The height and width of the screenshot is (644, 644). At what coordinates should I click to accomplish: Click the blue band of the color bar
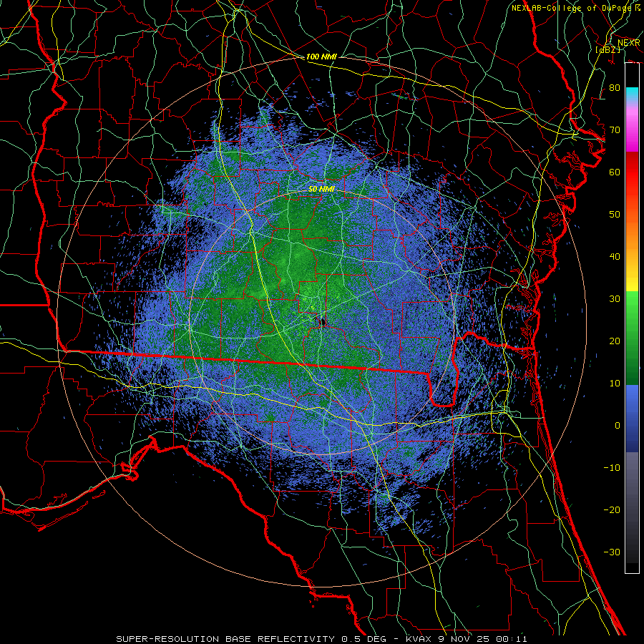[x=632, y=418]
